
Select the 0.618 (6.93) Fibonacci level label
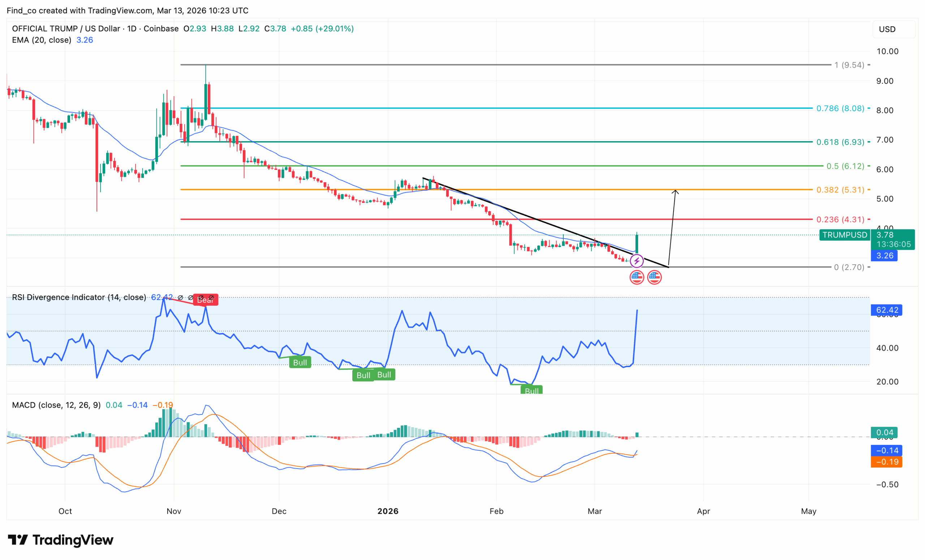coord(840,142)
